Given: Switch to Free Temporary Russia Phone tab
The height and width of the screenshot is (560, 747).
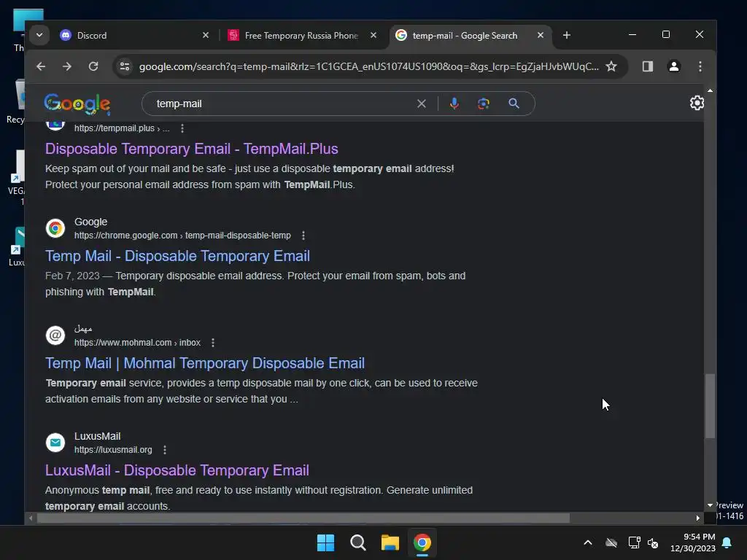Looking at the screenshot, I should pyautogui.click(x=302, y=35).
